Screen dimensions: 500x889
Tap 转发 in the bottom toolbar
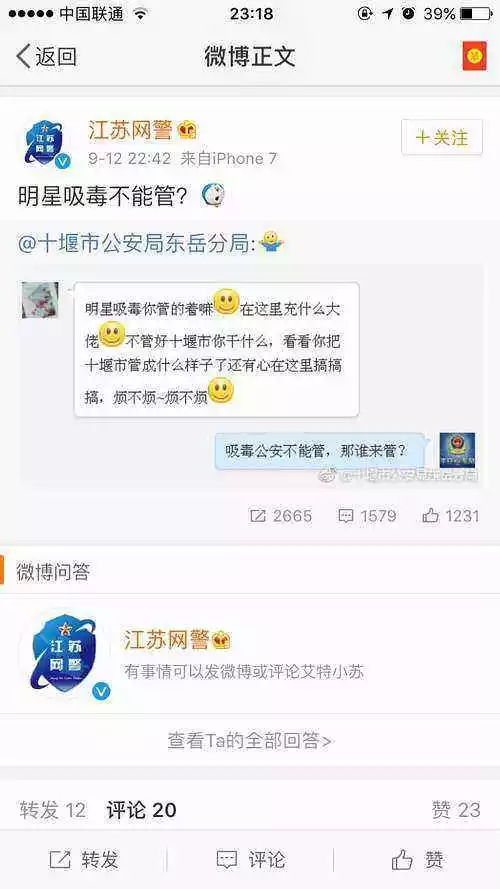click(83, 860)
